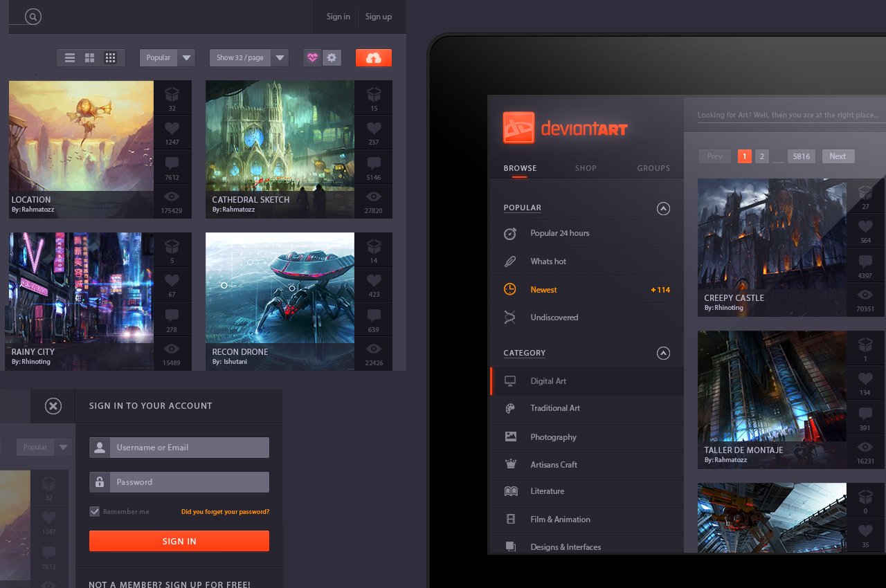The height and width of the screenshot is (588, 886).
Task: Click the Username or Email field
Action: [188, 448]
